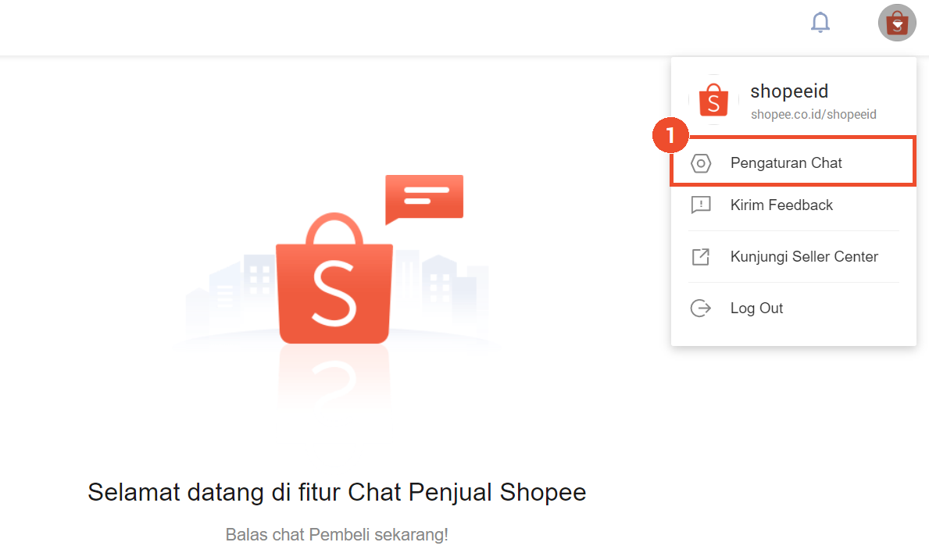Click the large Shopee bag illustration

tap(334, 278)
